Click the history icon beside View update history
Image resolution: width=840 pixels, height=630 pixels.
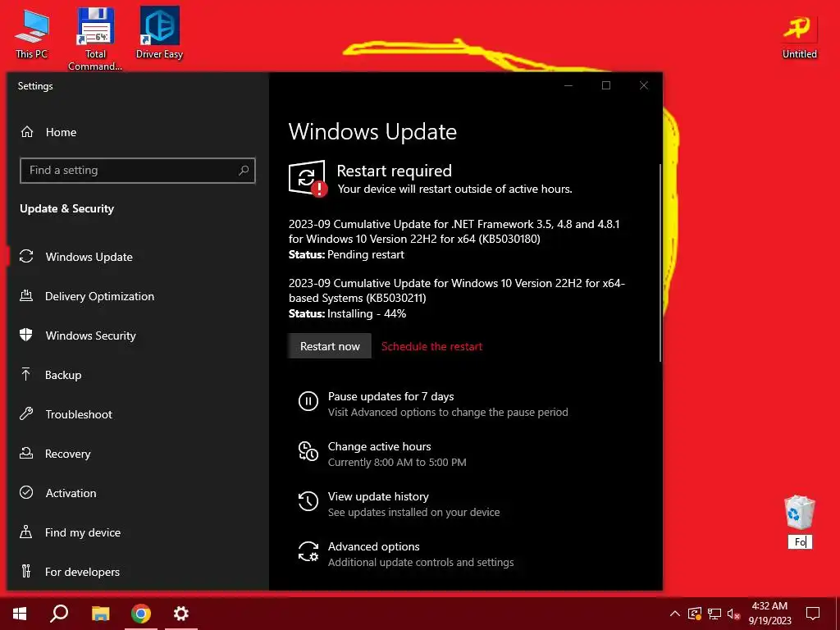tap(308, 501)
